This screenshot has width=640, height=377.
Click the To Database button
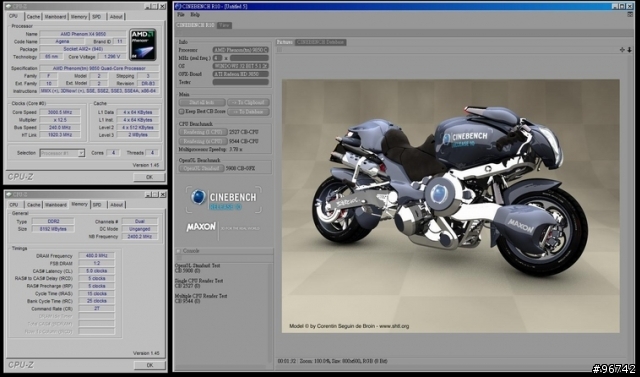click(249, 111)
